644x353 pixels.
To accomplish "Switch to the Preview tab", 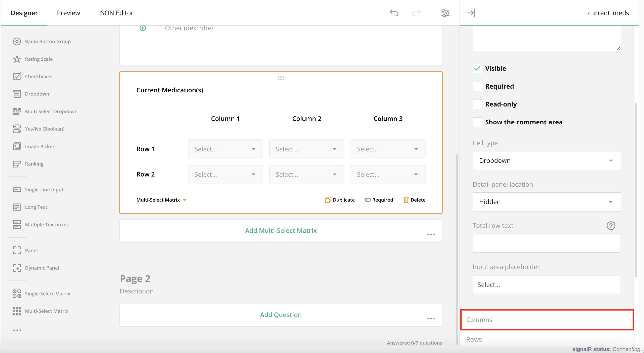I will 68,13.
